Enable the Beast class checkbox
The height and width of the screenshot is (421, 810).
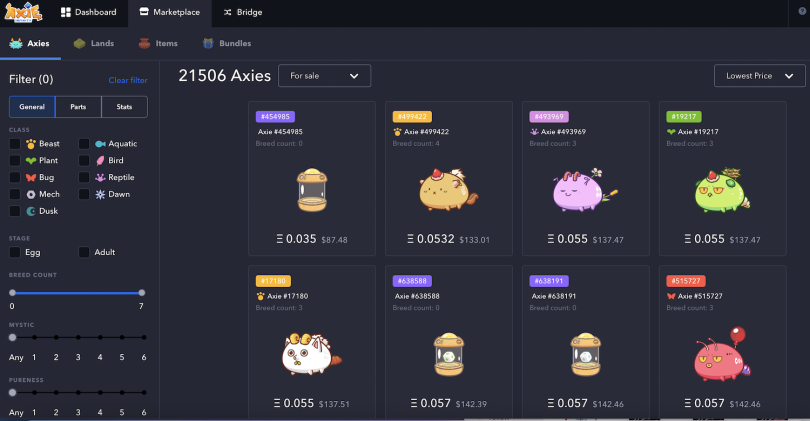(15, 144)
